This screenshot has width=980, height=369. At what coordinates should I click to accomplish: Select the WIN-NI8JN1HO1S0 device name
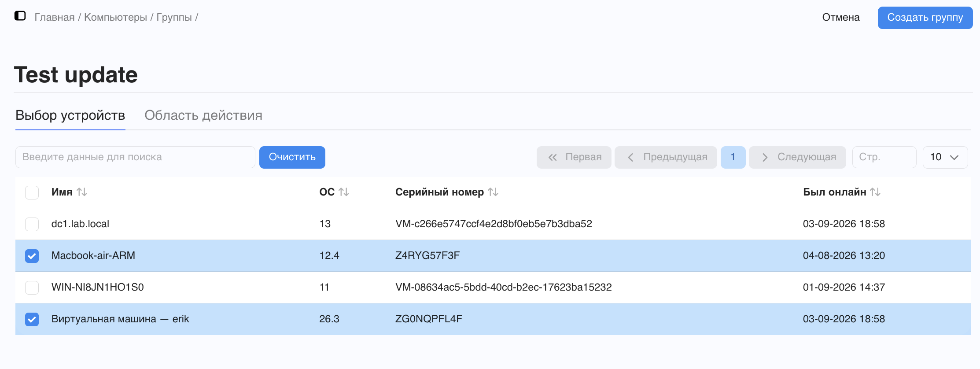coord(98,287)
